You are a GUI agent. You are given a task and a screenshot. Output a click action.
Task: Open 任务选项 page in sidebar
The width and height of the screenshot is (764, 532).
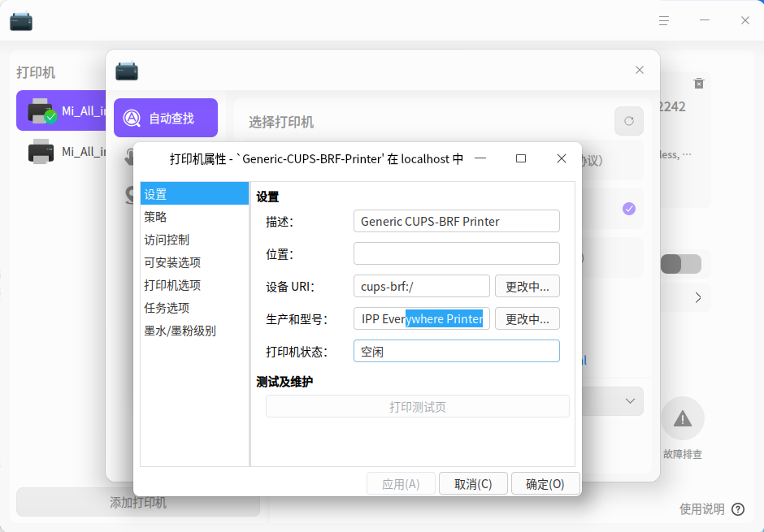pyautogui.click(x=194, y=308)
